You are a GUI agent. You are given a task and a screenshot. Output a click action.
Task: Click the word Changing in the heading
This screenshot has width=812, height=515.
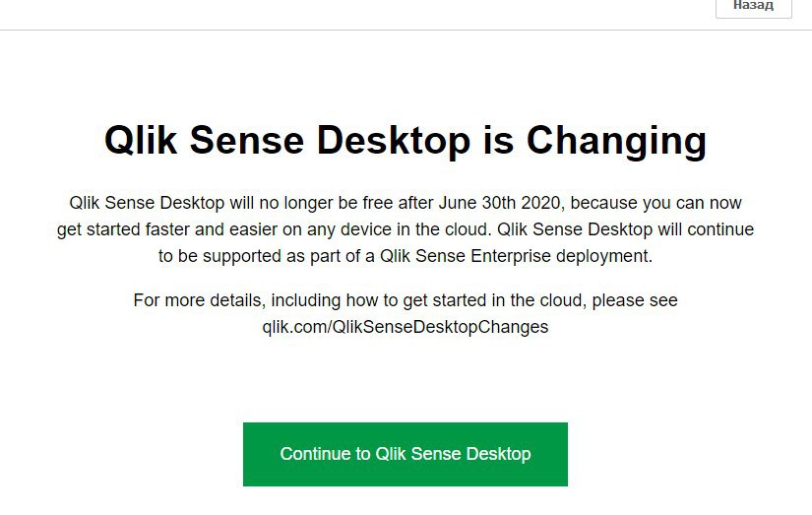tap(616, 141)
